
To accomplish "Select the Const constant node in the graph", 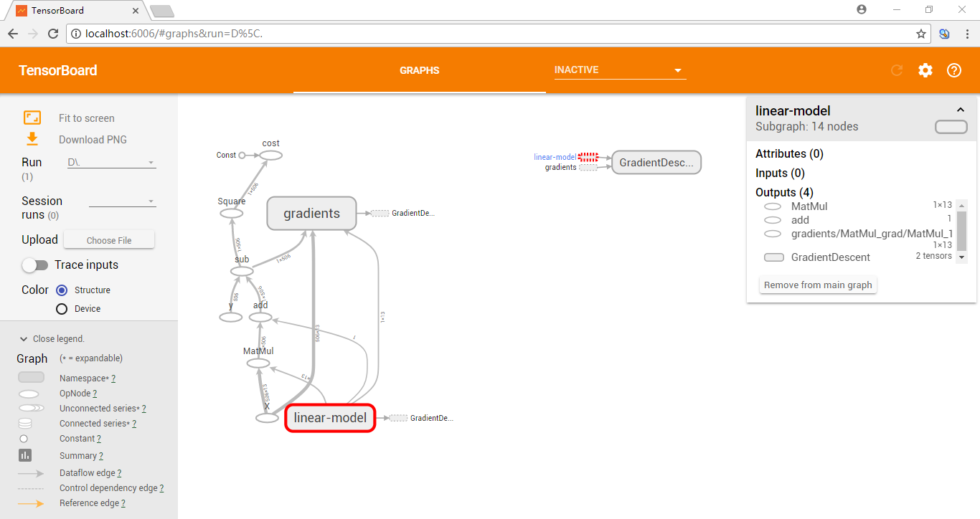I will pyautogui.click(x=242, y=155).
